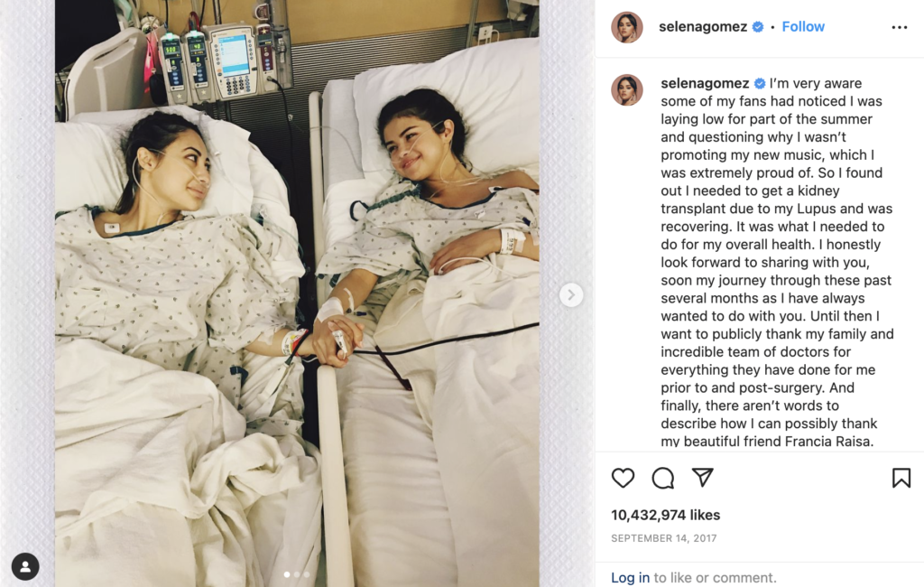Open the Log in link

pos(630,577)
